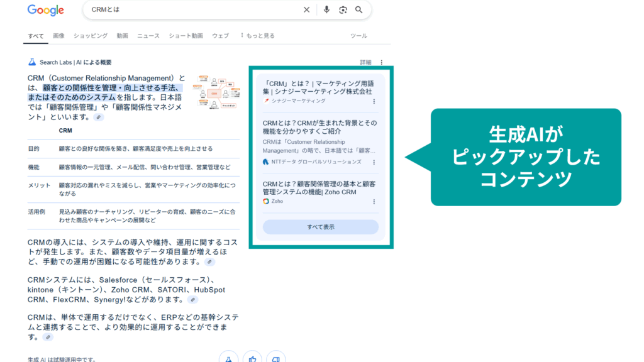Open options menu for the Zoho result
This screenshot has width=644, height=362.
374,202
